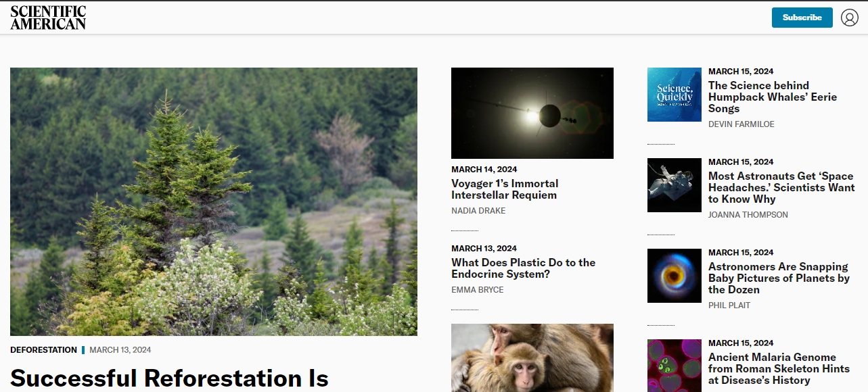
Task: Open the Voyager spacecraft image
Action: [x=532, y=113]
